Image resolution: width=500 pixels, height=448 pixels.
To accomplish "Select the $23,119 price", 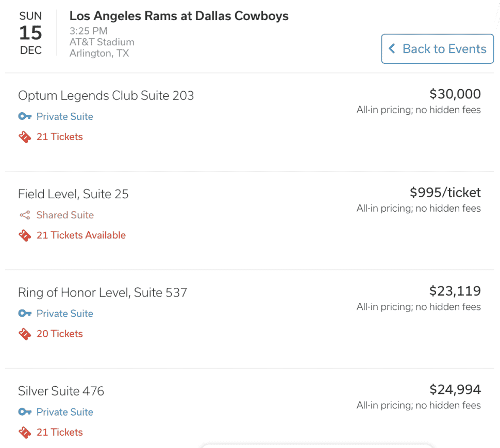I will point(455,291).
